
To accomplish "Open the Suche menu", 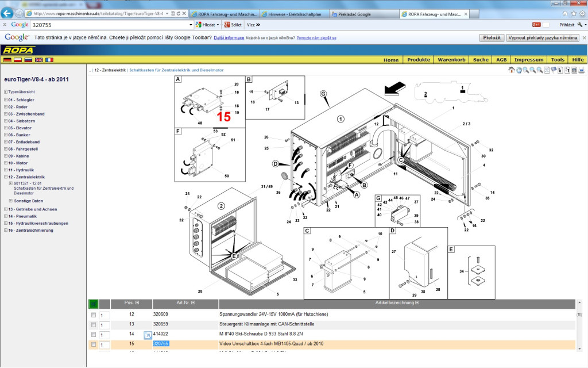I will pyautogui.click(x=481, y=60).
